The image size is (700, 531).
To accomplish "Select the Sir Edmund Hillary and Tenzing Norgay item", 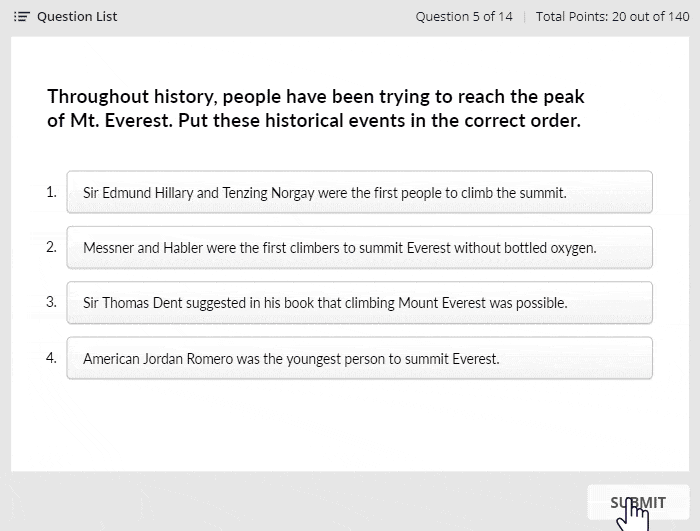I will tap(359, 192).
